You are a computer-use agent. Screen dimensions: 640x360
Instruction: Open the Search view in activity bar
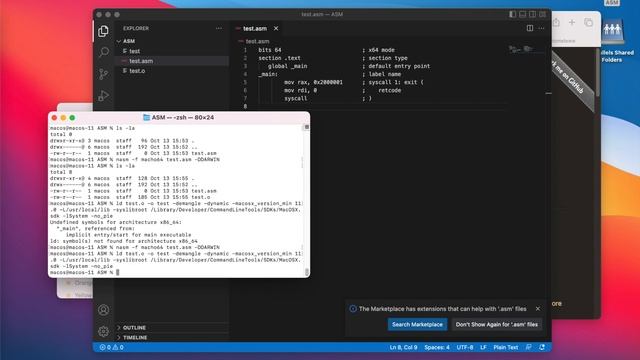click(x=104, y=52)
